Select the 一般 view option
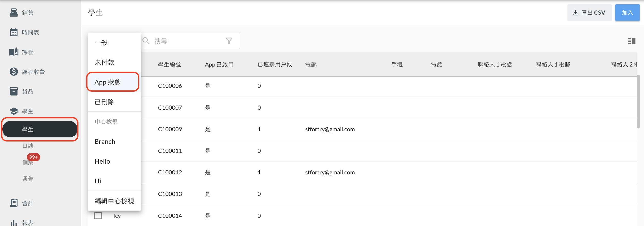 [x=114, y=42]
